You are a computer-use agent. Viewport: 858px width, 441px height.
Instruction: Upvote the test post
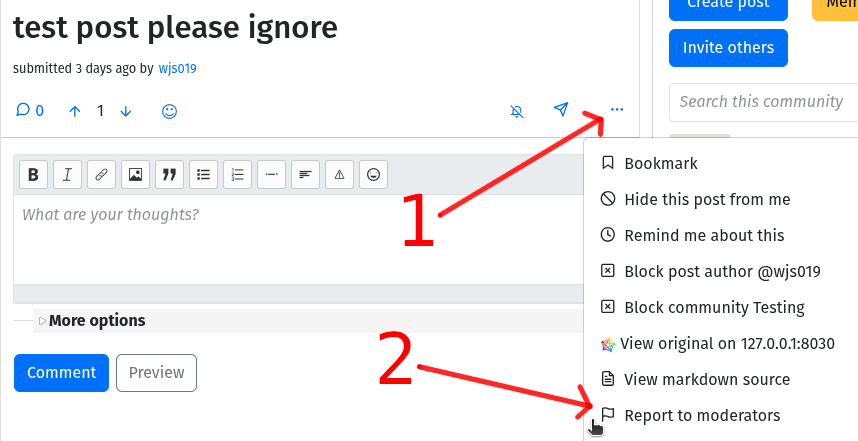click(75, 112)
